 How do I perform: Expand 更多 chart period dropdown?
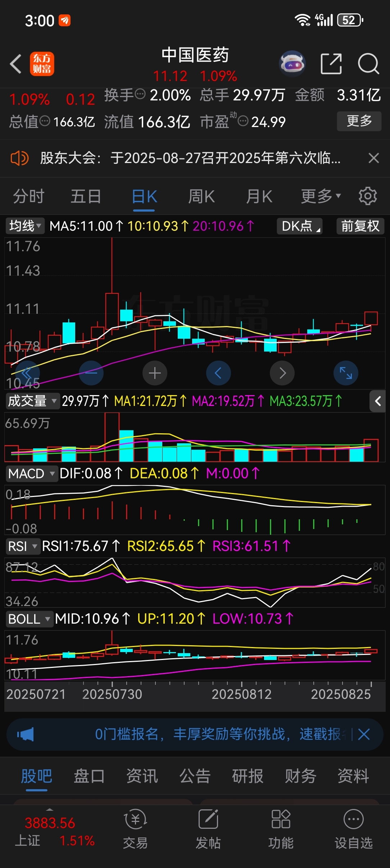[x=321, y=196]
